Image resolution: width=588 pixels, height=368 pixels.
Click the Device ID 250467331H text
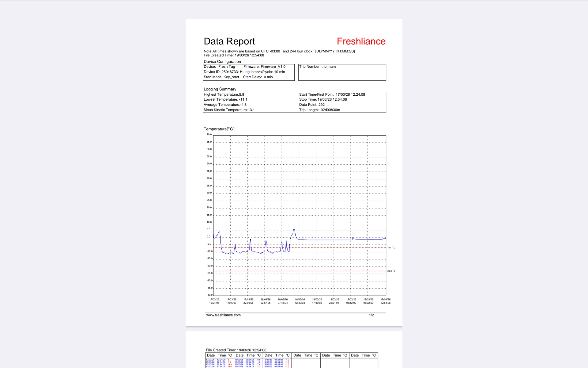[223, 72]
